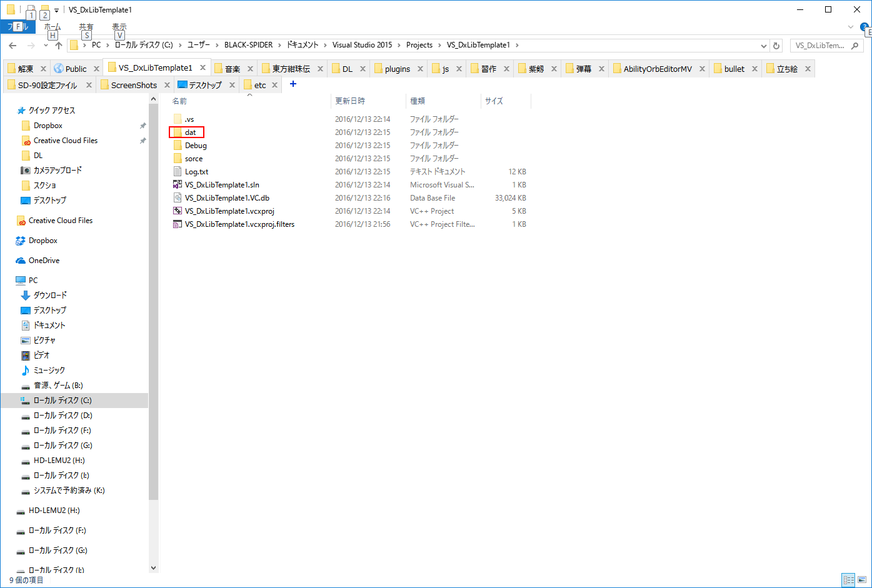Screen dimensions: 872x588
Task: Open recent locations dropdown arrow
Action: click(x=46, y=46)
